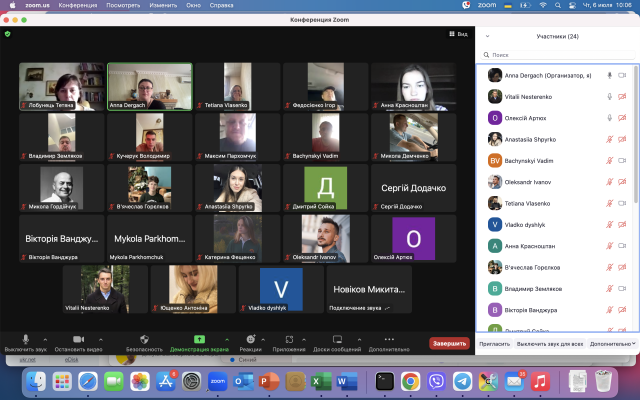Screen dimensions: 640x400
Task: Click the participants list scrollbar
Action: coord(636,135)
